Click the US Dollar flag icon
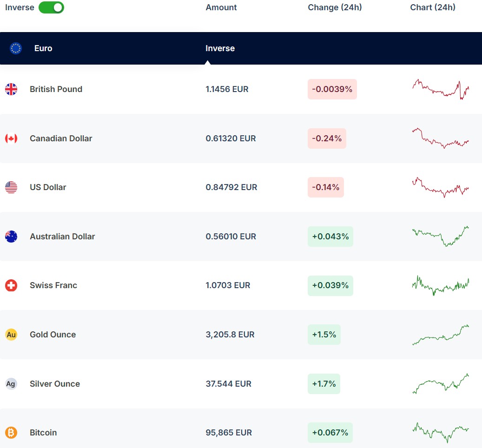482x448 pixels. click(x=11, y=187)
